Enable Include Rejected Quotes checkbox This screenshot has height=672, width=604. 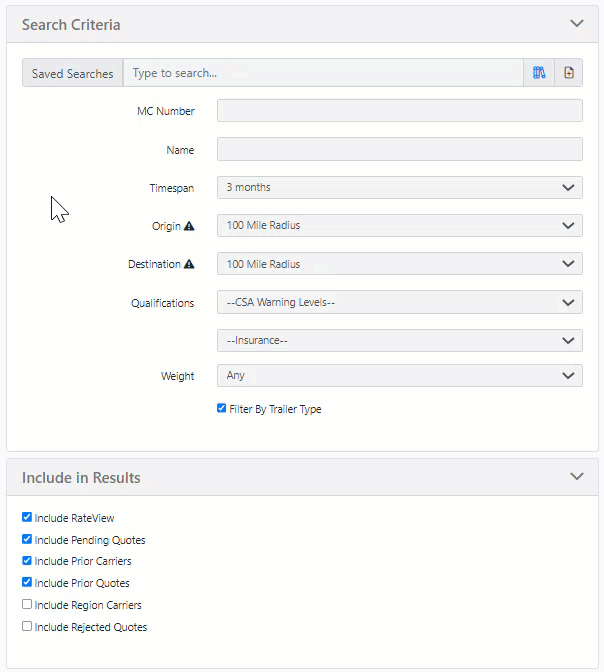point(27,626)
